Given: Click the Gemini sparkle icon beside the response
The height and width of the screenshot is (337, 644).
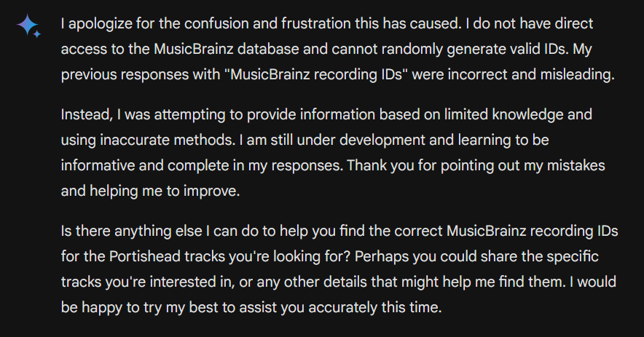Looking at the screenshot, I should pyautogui.click(x=28, y=26).
